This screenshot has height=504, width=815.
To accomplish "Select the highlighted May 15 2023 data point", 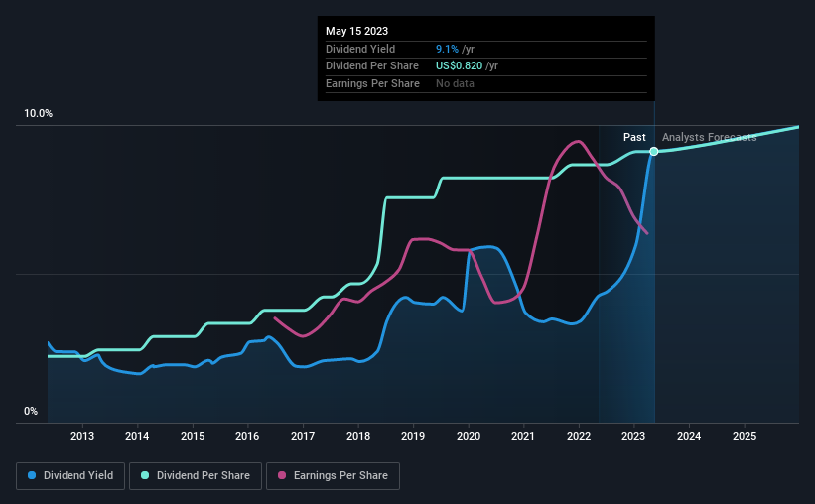I will (x=654, y=151).
